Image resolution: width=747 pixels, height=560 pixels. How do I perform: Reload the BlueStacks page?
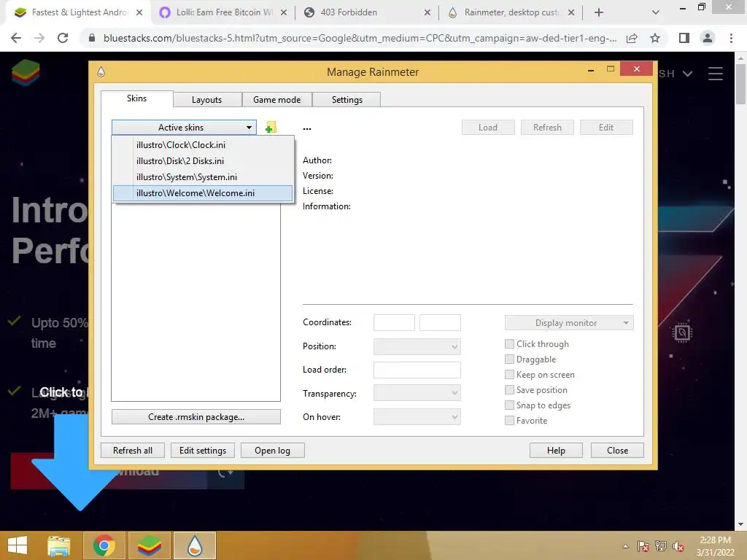click(63, 38)
